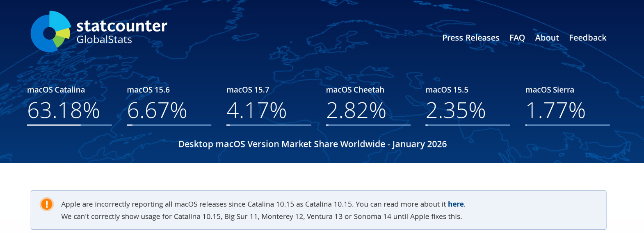This screenshot has width=644, height=233.
Task: Click the macOS Catalina label
Action: tap(56, 90)
